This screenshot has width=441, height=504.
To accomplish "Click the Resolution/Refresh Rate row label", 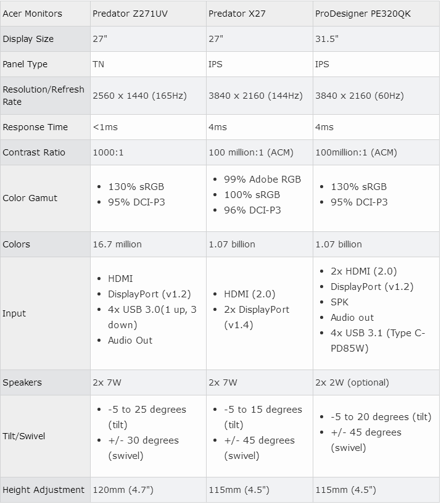I will (43, 96).
